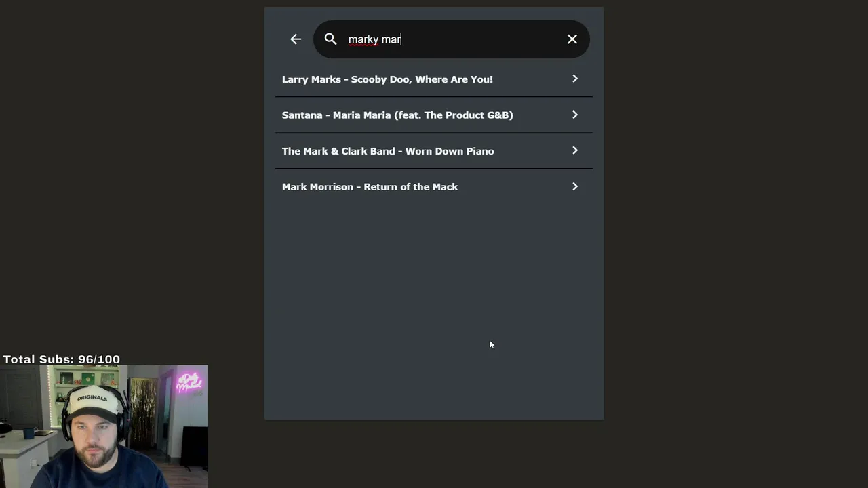Image resolution: width=868 pixels, height=488 pixels.
Task: Clear the search text with the X
Action: [x=572, y=39]
